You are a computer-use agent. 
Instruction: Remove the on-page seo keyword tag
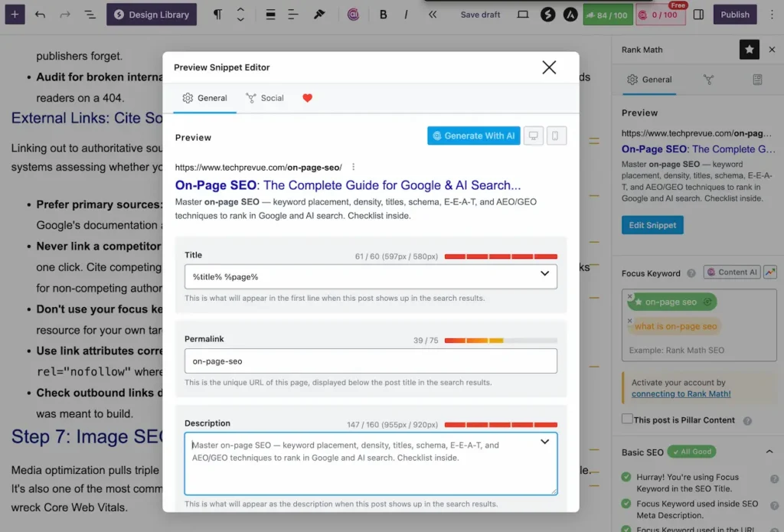629,296
